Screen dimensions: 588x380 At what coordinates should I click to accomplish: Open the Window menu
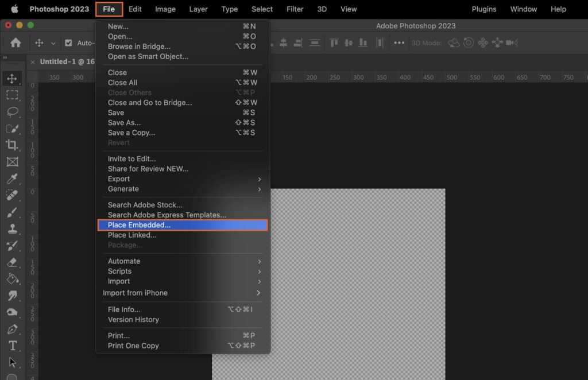click(523, 9)
